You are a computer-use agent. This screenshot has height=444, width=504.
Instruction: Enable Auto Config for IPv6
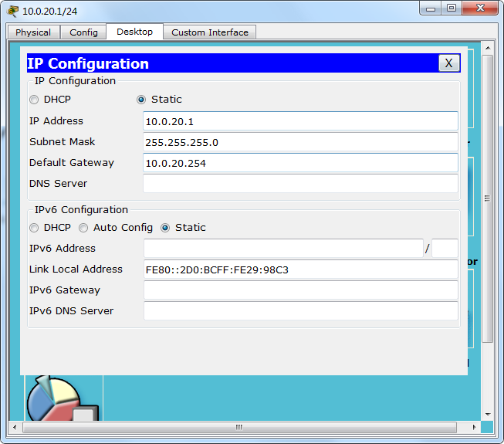click(83, 228)
